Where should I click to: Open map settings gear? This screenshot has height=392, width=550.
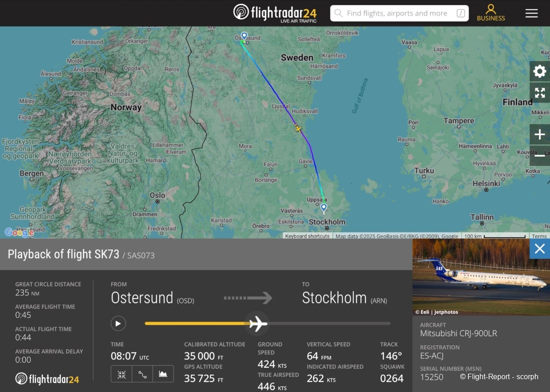click(540, 71)
